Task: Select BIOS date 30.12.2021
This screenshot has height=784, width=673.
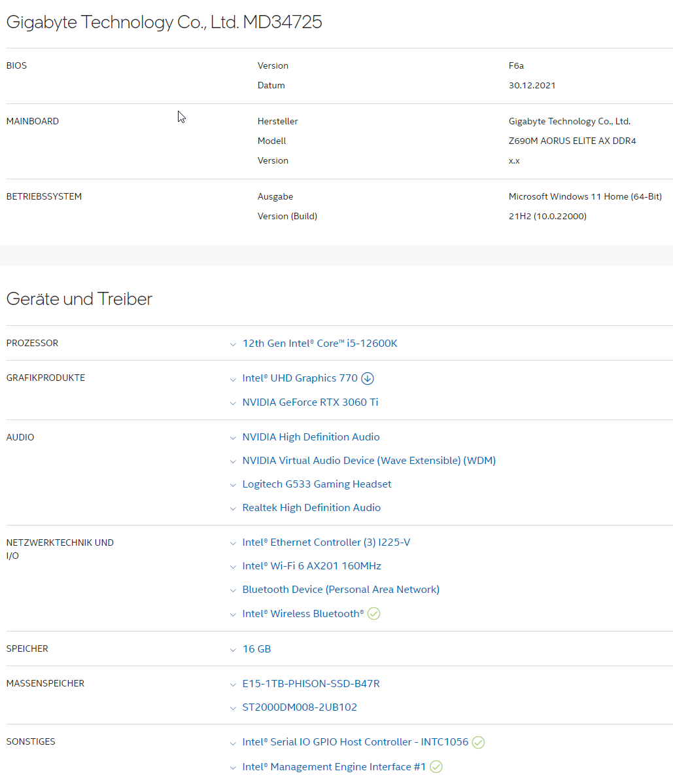Action: pos(532,86)
